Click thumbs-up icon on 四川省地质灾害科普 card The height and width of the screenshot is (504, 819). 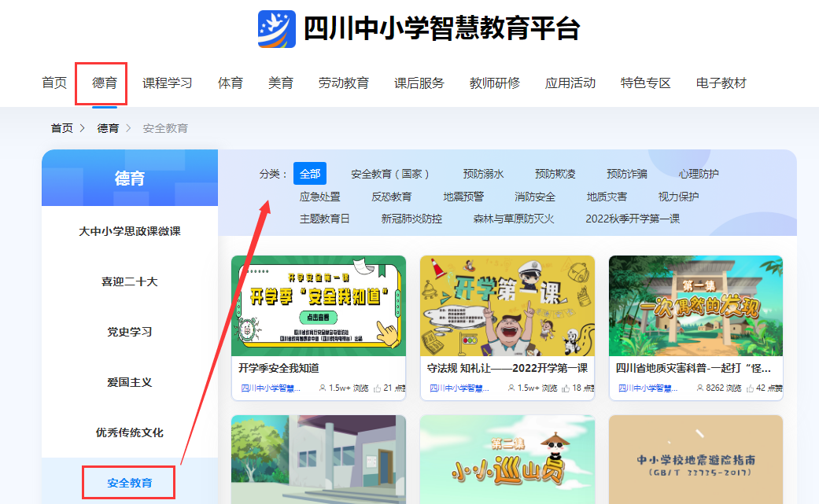click(x=750, y=388)
